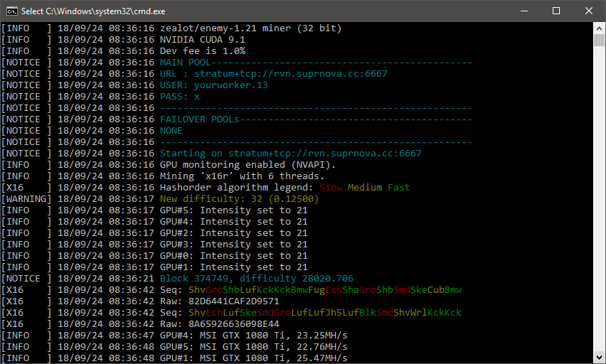
Task: Click the 'Dev fee is 1.0%' line
Action: (203, 51)
